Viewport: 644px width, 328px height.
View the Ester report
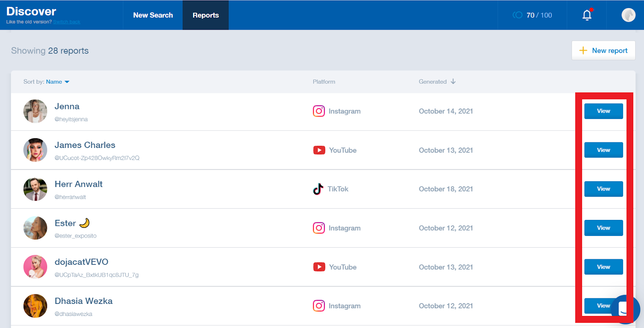pos(603,228)
